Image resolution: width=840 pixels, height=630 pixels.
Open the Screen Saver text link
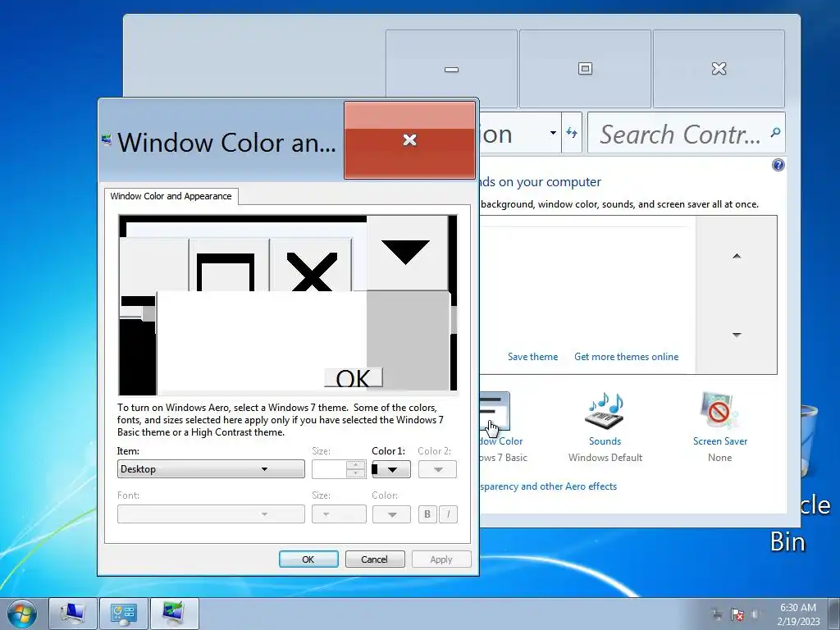click(x=720, y=441)
